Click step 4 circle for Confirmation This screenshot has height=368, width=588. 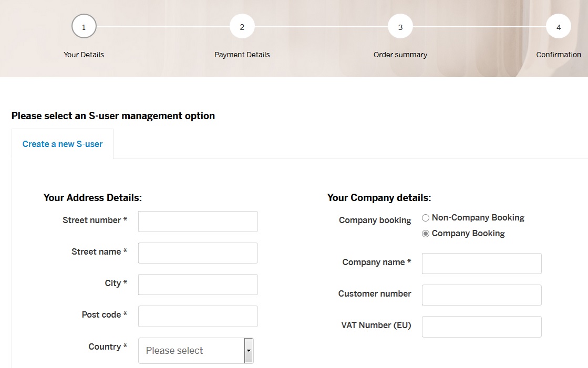[559, 26]
